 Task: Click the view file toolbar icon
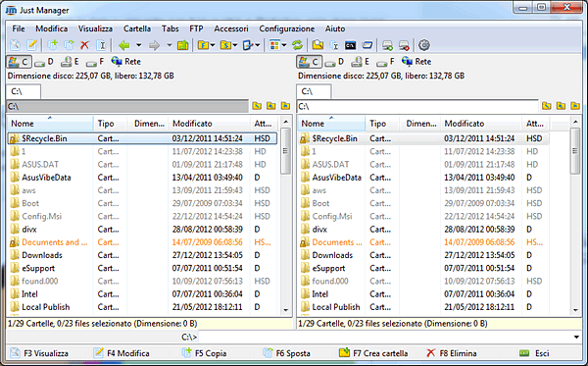point(15,45)
